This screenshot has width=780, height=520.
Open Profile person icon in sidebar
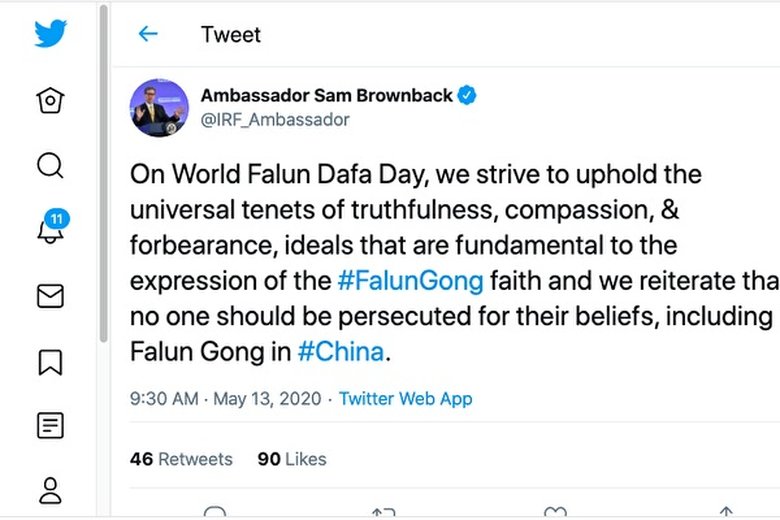[x=50, y=490]
